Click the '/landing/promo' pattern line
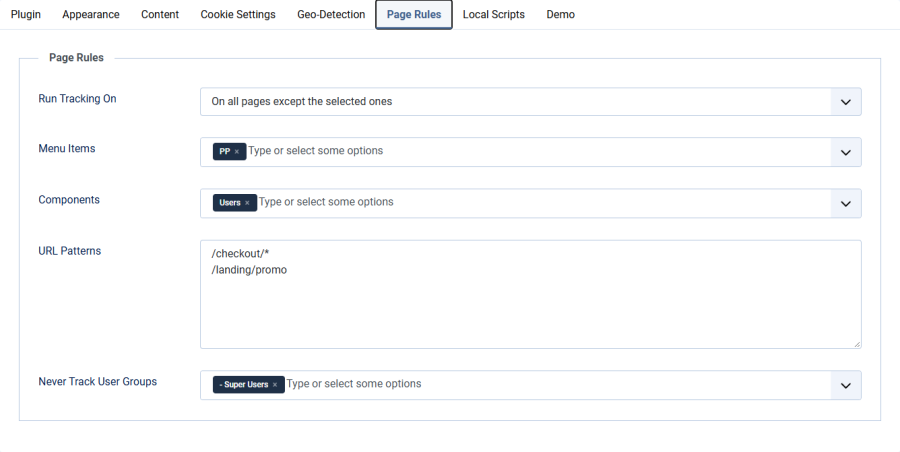This screenshot has width=900, height=452. click(249, 270)
